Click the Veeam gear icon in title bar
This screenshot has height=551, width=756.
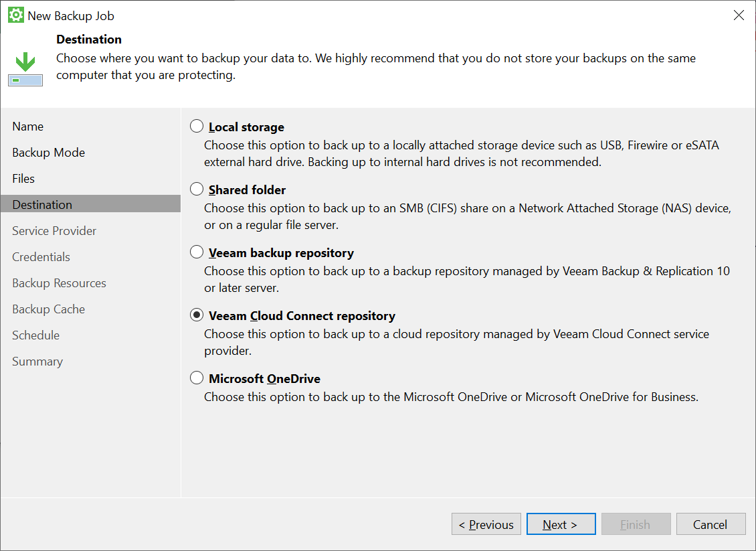[15, 15]
